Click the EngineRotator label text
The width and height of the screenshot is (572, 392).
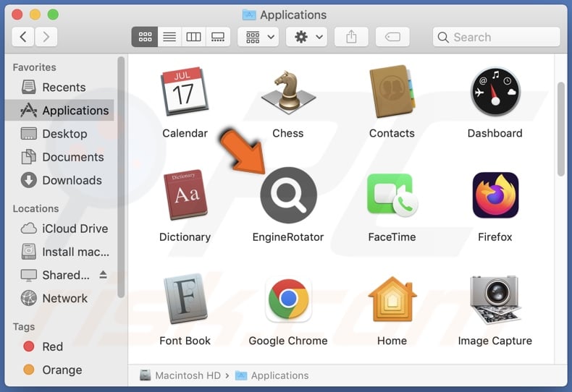pos(288,237)
